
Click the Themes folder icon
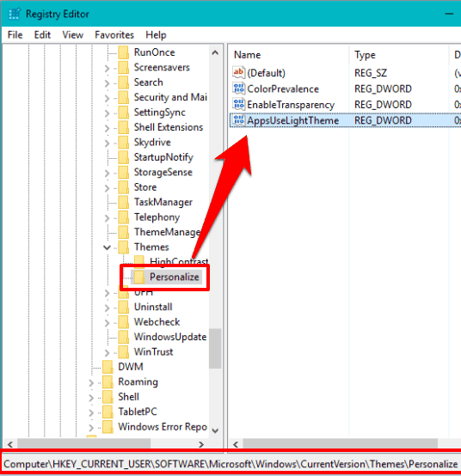tap(124, 247)
